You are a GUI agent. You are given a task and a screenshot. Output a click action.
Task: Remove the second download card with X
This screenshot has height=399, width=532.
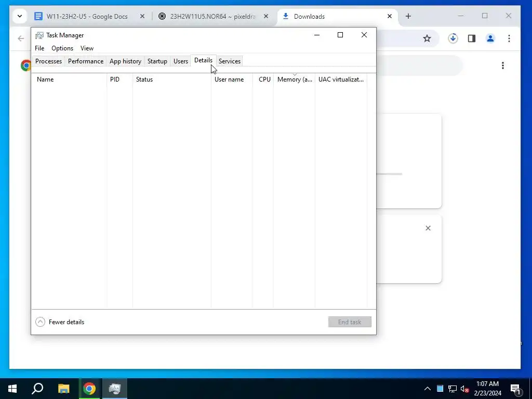[x=428, y=228]
